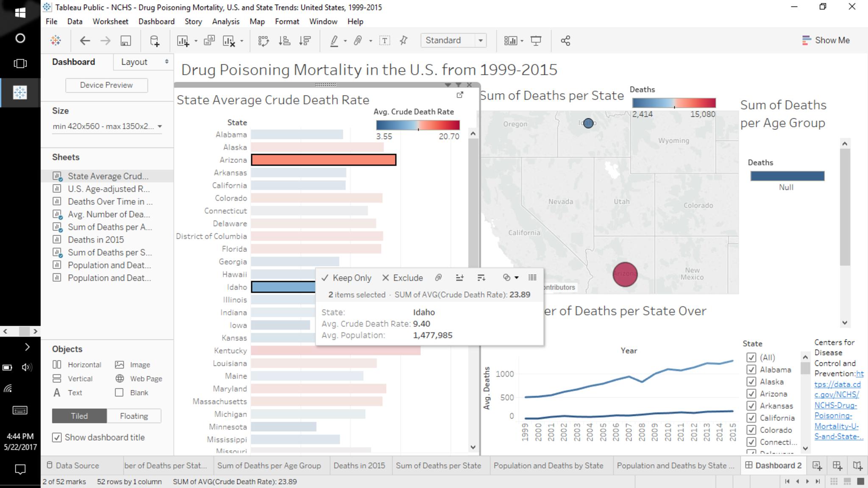Open the Analysis menu

click(x=225, y=22)
